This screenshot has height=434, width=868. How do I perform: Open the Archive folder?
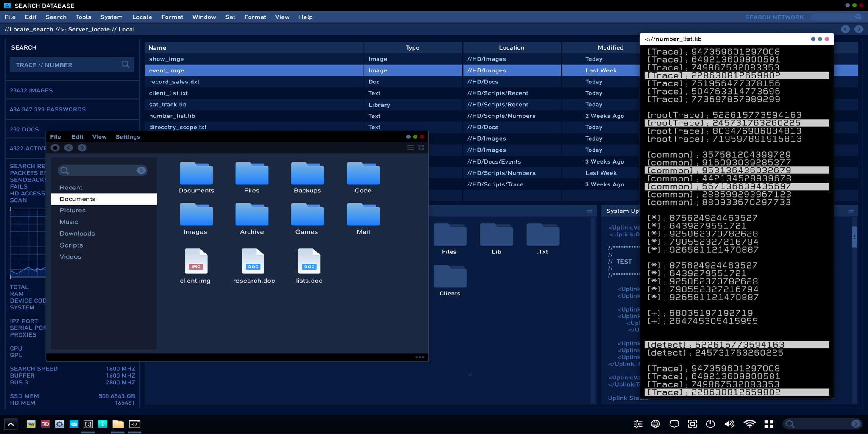[252, 214]
